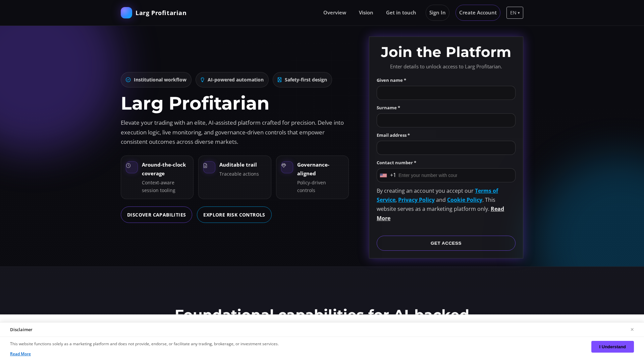Close the Disclaimer banner with the X
The width and height of the screenshot is (644, 362).
(x=632, y=329)
